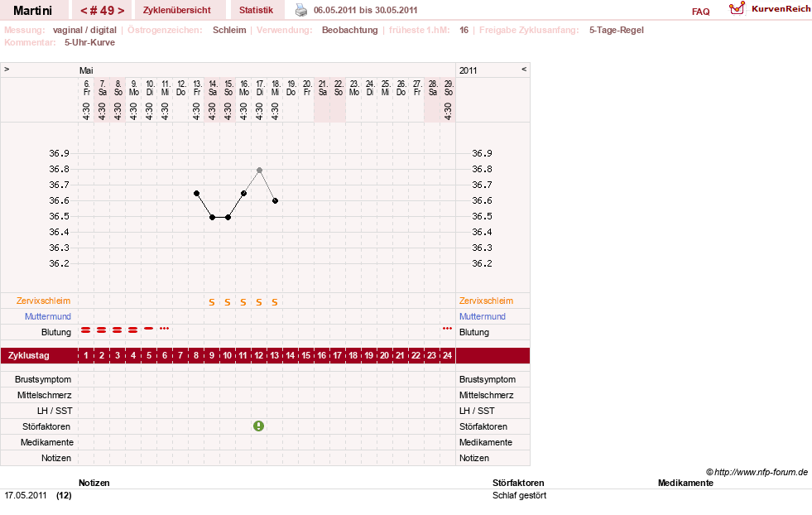Click the date range 06.05.2011 bis 30.05.2011

click(366, 10)
